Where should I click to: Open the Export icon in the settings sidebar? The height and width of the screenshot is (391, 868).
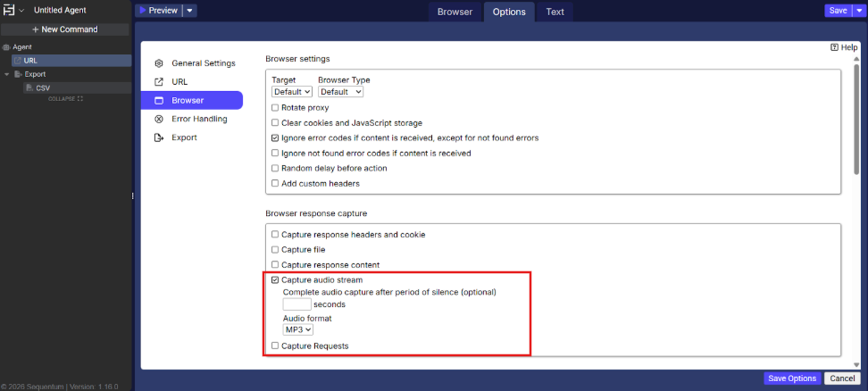coord(159,137)
